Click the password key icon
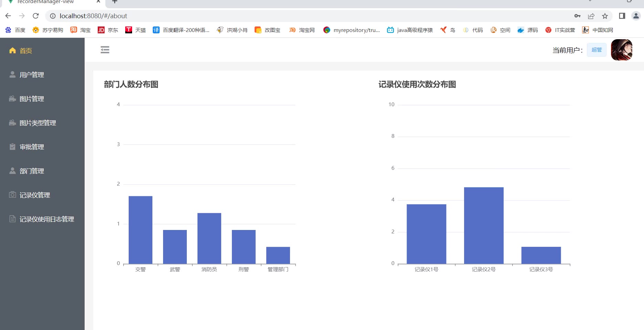The image size is (644, 330). click(577, 16)
